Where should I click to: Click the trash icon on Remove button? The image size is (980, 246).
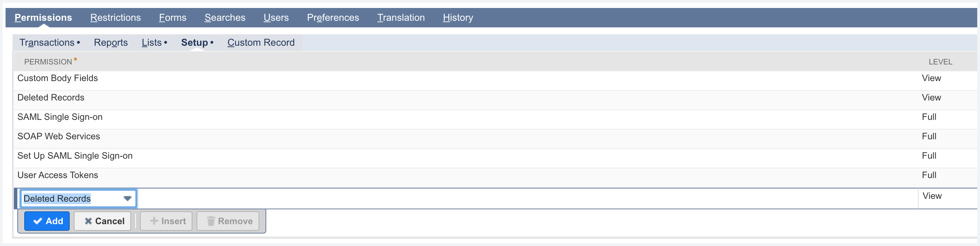click(210, 221)
